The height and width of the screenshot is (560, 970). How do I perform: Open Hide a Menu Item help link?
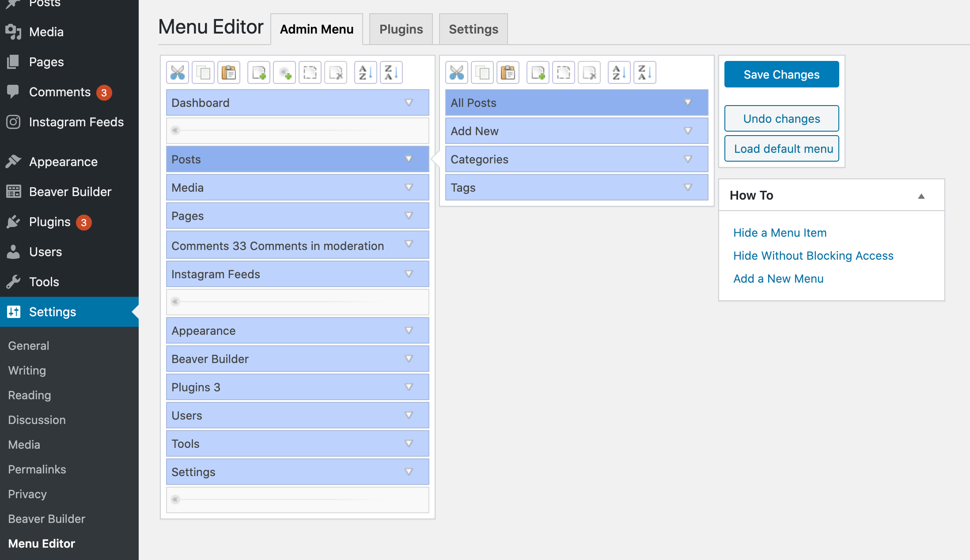780,233
